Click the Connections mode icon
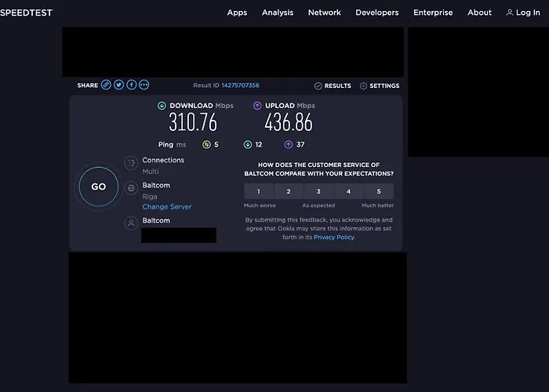 point(131,164)
